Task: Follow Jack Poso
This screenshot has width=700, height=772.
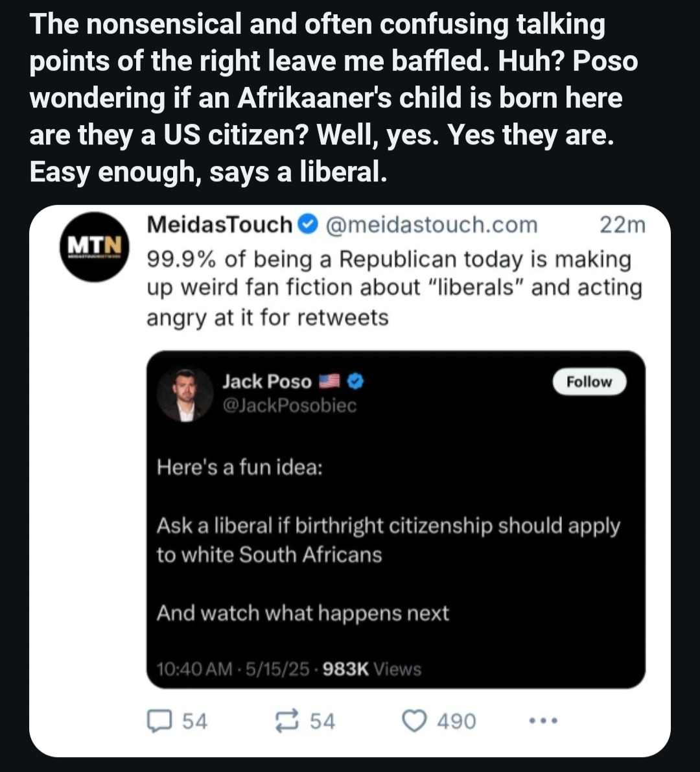Action: [x=589, y=382]
